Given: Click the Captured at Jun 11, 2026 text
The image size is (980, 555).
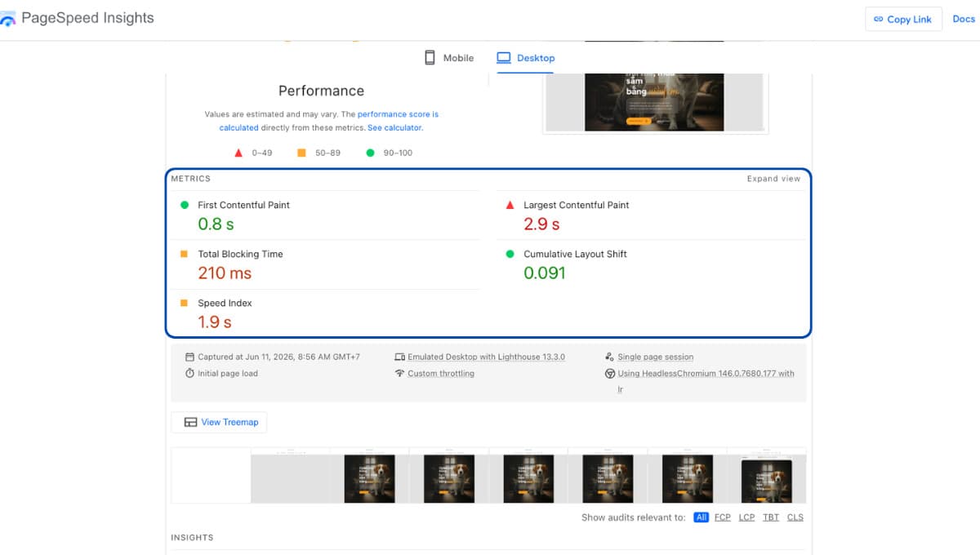Looking at the screenshot, I should pyautogui.click(x=278, y=357).
